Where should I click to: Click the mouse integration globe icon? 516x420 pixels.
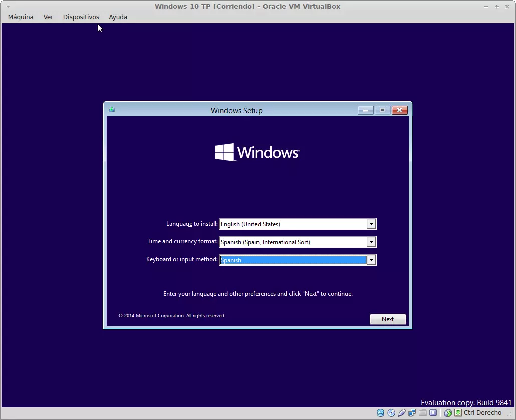point(448,413)
